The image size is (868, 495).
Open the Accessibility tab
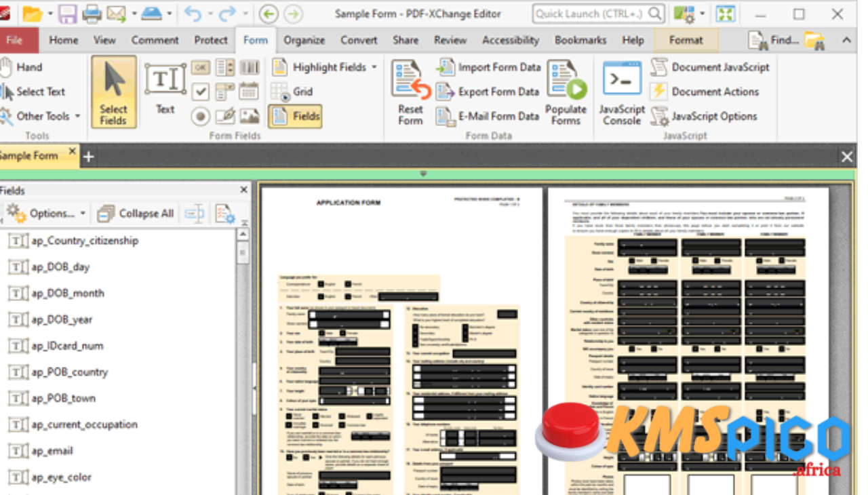click(511, 40)
